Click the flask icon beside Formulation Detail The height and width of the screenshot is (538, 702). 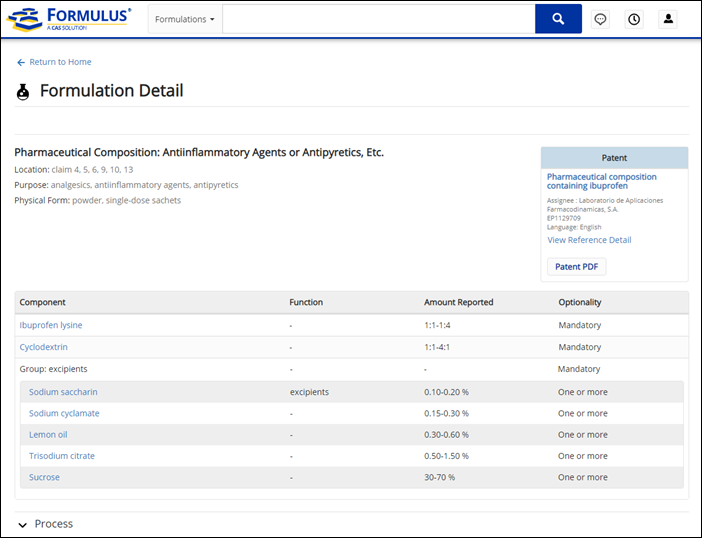23,92
